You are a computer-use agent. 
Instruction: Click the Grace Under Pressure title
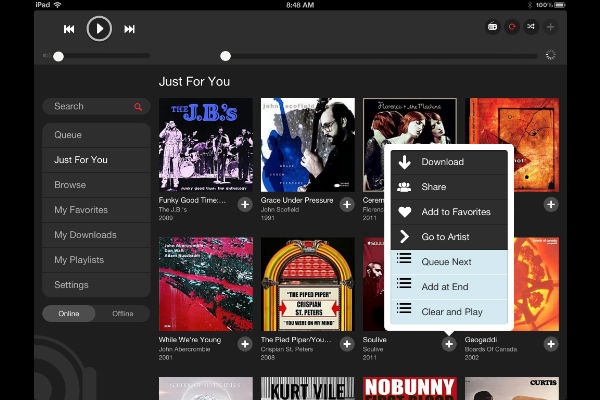click(297, 200)
